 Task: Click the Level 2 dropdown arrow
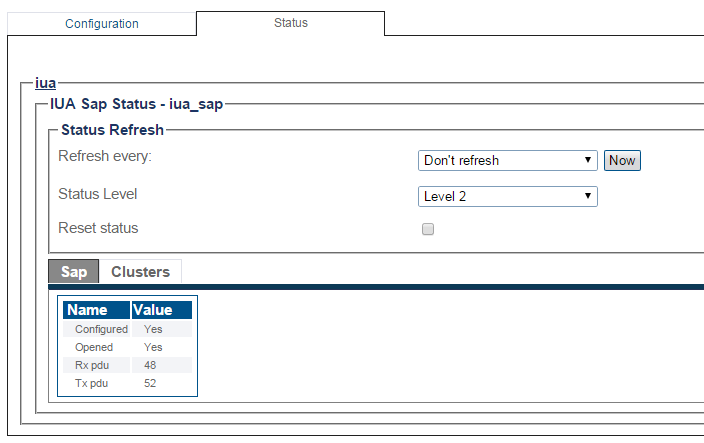587,196
